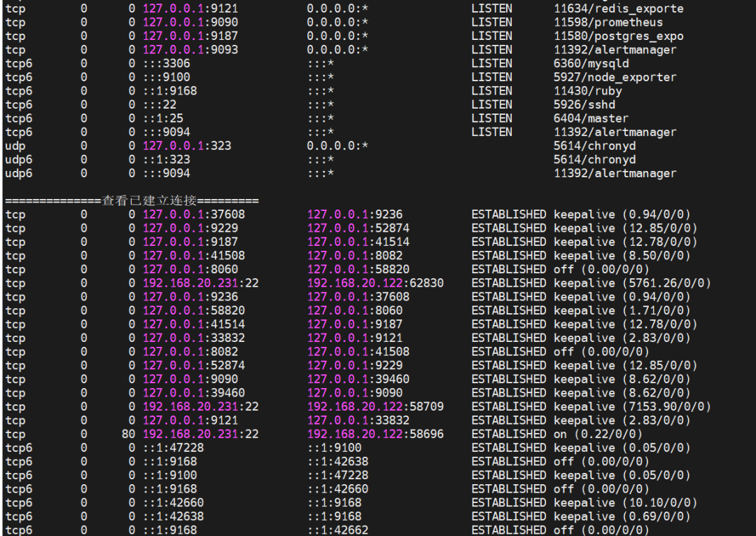This screenshot has height=536, width=756.
Task: Click the text keepalive (1.71/0/0)
Action: click(x=622, y=310)
